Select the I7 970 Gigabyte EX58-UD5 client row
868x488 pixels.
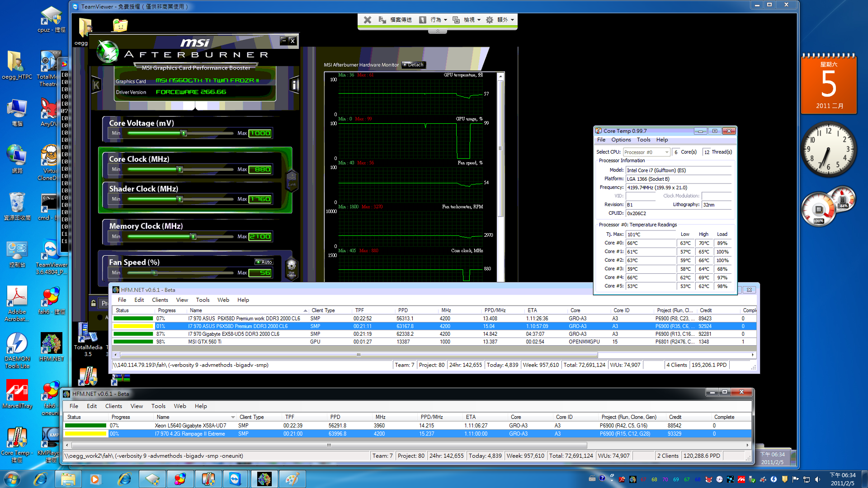(x=434, y=334)
